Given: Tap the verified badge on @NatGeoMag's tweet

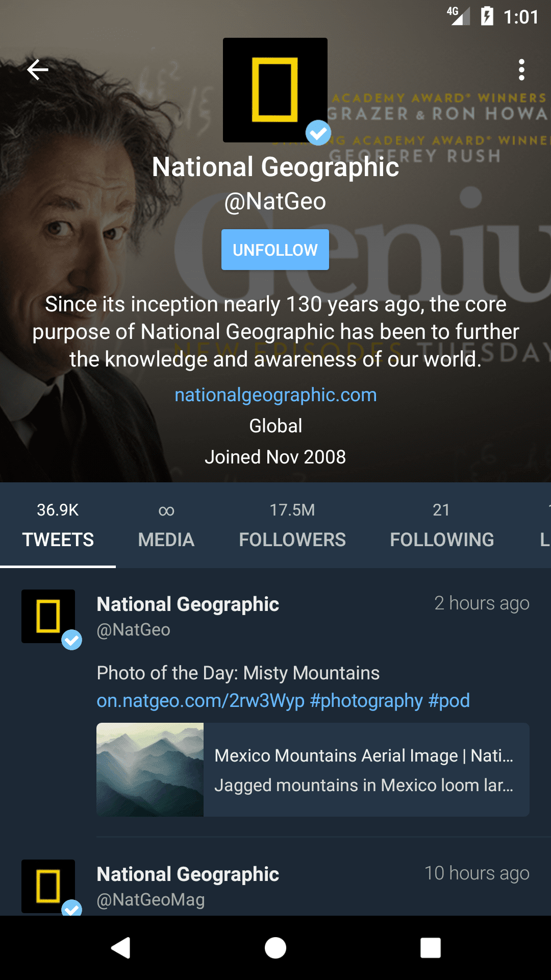Looking at the screenshot, I should pos(72,910).
